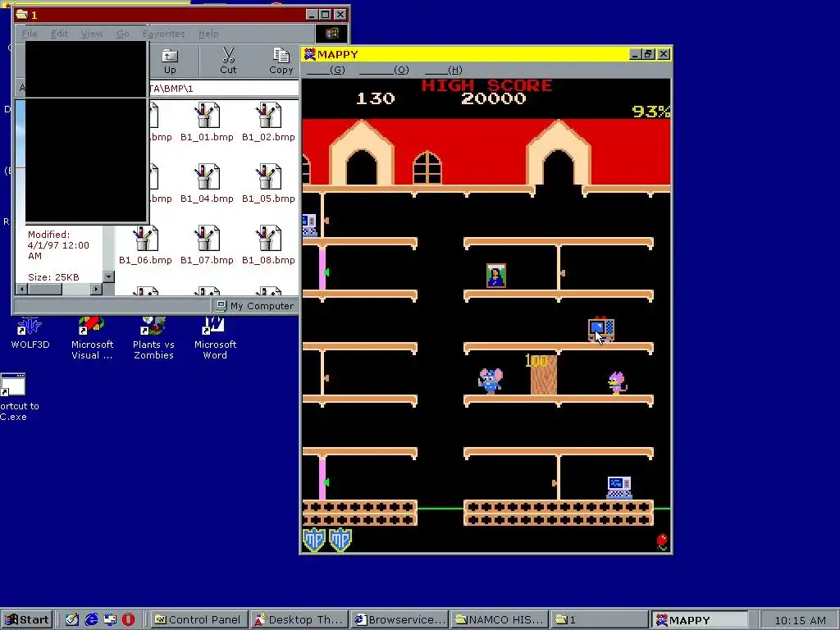Click the Plants vs Zombies desktop shortcut

pyautogui.click(x=153, y=338)
